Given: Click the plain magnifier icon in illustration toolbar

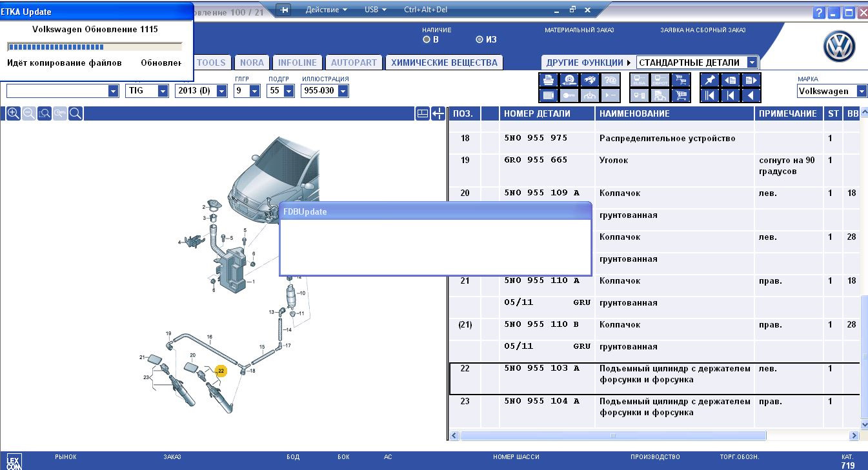Looking at the screenshot, I should tap(76, 114).
